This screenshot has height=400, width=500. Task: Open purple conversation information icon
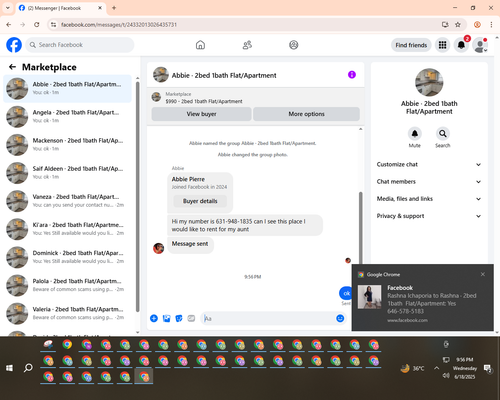(x=352, y=75)
